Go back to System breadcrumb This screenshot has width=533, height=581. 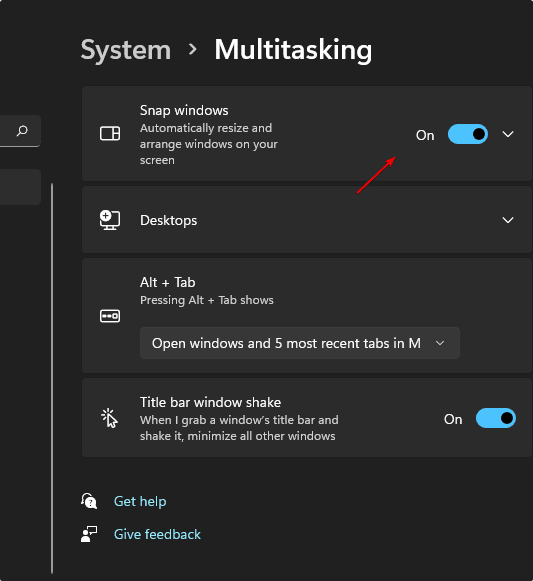coord(126,50)
